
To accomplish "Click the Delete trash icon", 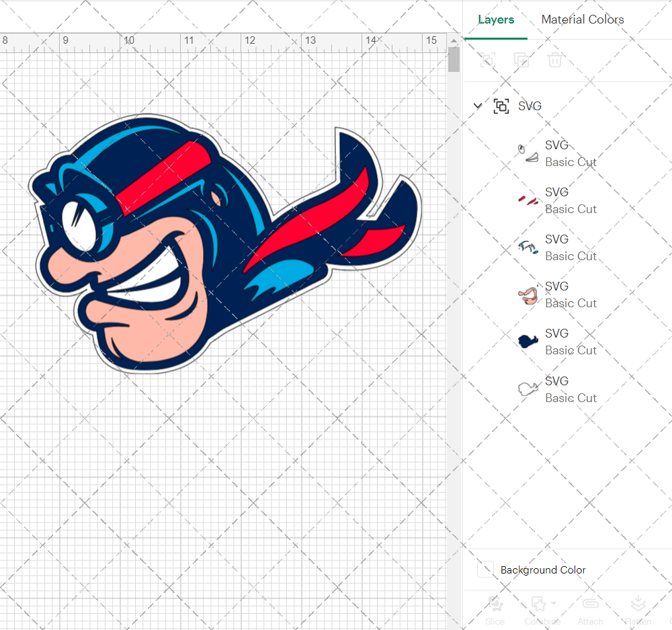I will point(554,60).
